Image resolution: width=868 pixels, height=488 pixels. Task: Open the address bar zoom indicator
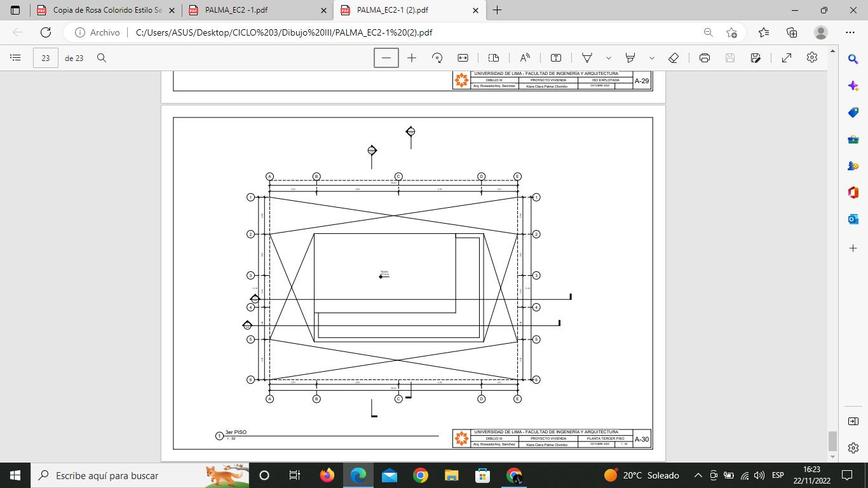708,32
